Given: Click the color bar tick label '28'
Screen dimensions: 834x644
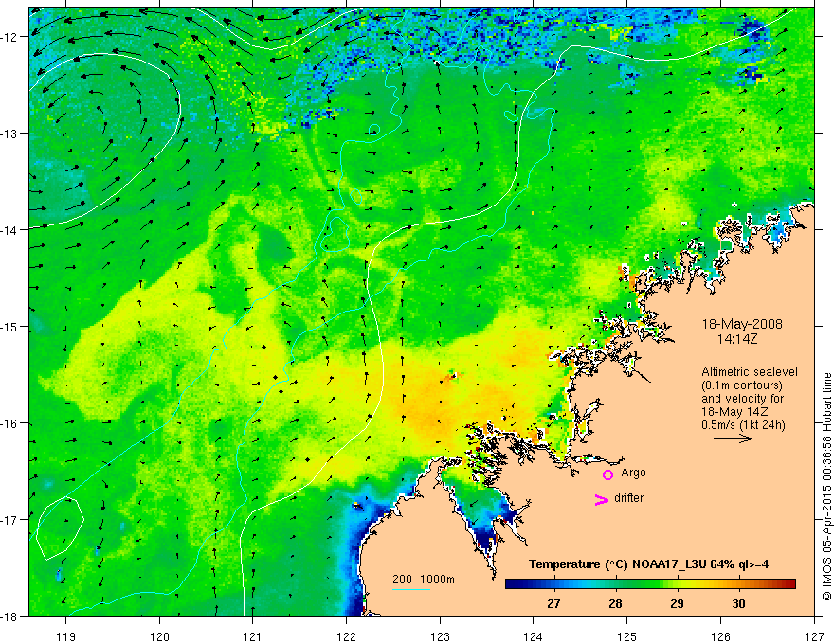Looking at the screenshot, I should click(615, 603).
